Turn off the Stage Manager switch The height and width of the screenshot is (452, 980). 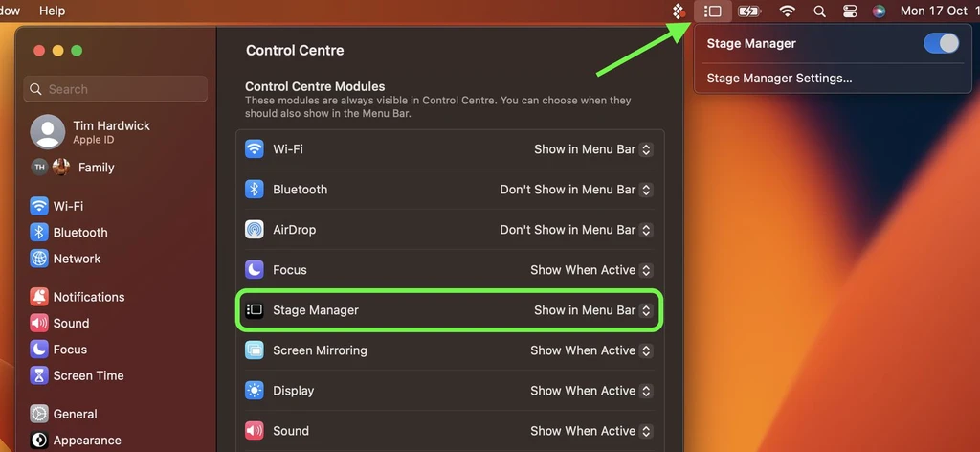click(x=941, y=43)
